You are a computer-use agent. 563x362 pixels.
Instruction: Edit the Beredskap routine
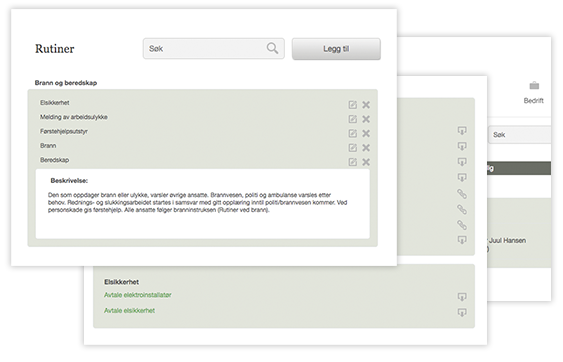tap(353, 162)
